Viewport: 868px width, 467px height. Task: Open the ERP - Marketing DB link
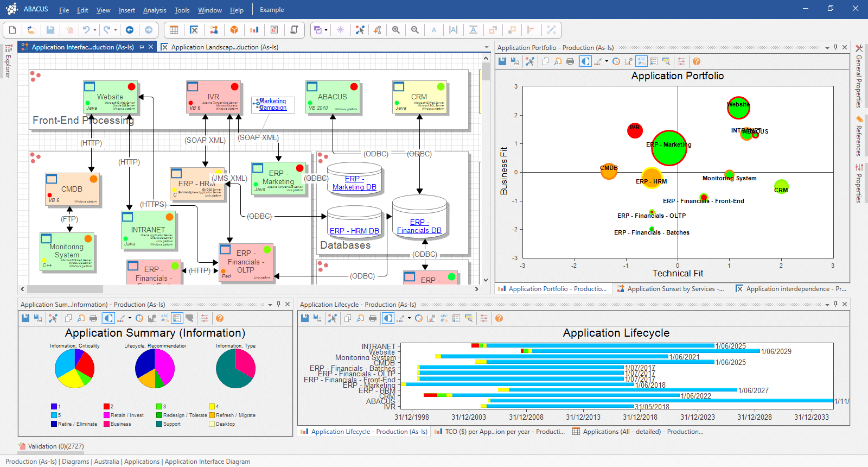tap(354, 183)
